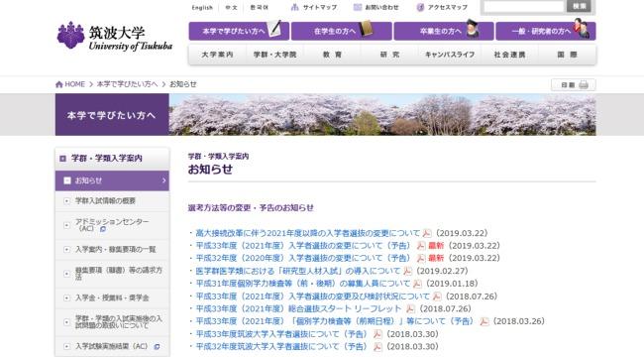Expand 募集要項（願書）等の請求方法 sidebar bullet
Screen dimensions: 644x357
(x=67, y=274)
